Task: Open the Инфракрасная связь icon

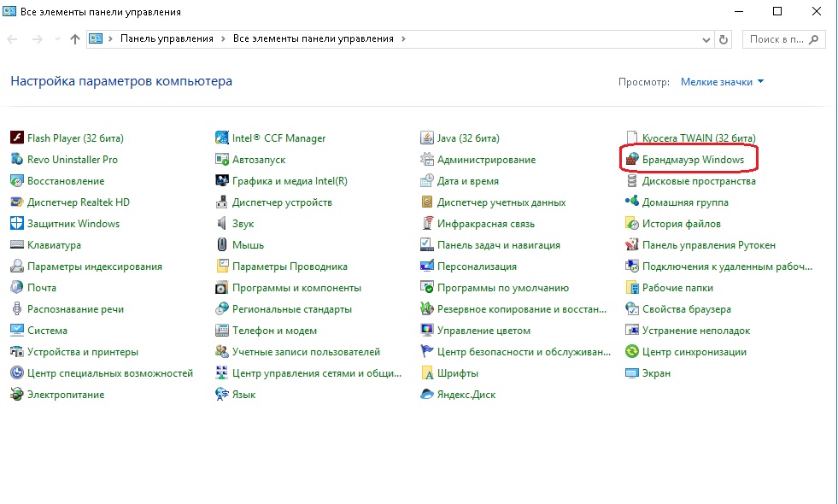Action: 427,224
